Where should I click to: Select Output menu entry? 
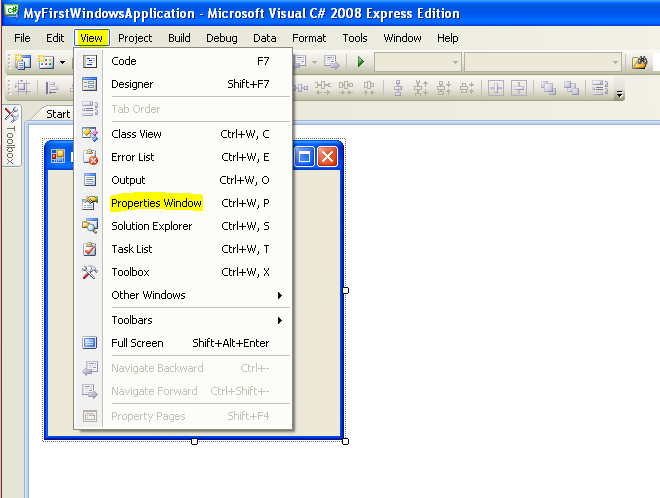pos(183,180)
